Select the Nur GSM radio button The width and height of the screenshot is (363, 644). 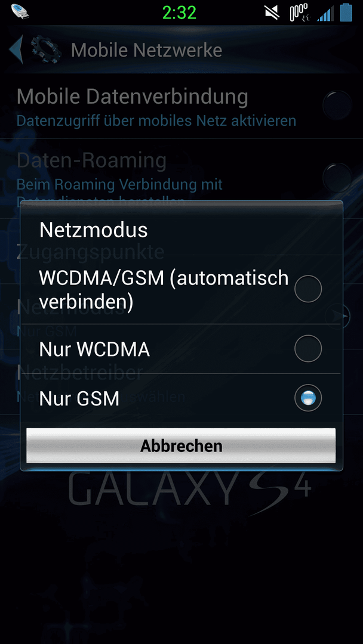click(x=308, y=398)
